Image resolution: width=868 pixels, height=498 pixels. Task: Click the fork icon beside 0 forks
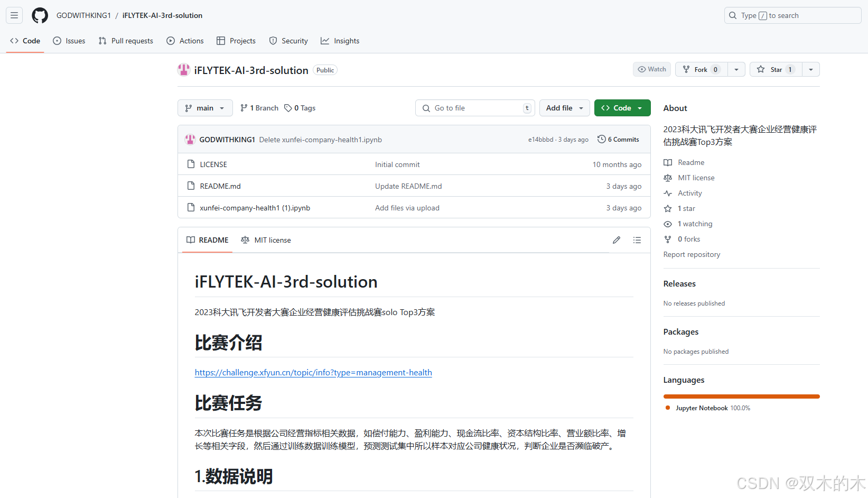click(668, 239)
